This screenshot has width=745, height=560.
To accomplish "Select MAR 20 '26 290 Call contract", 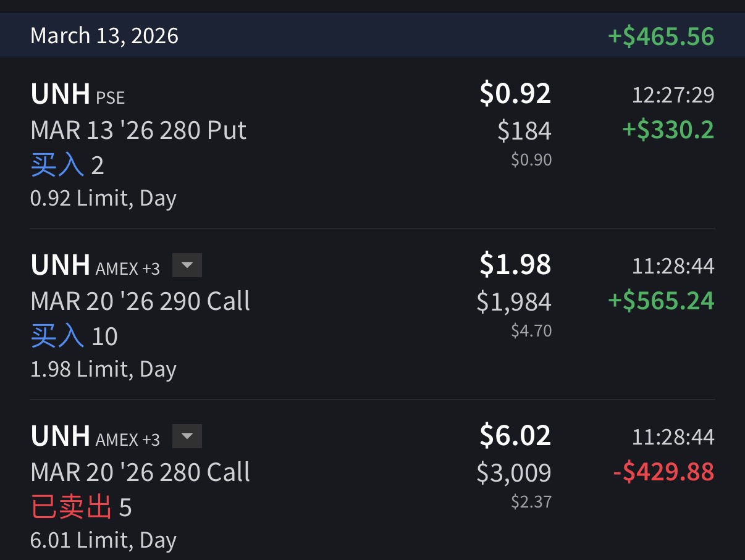I will (x=140, y=301).
